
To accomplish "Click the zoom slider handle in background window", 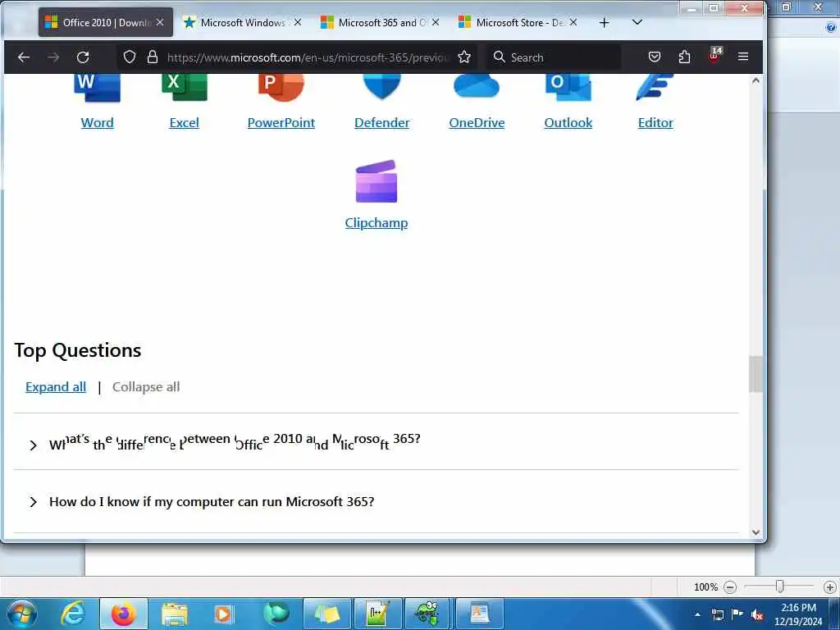I will click(780, 587).
